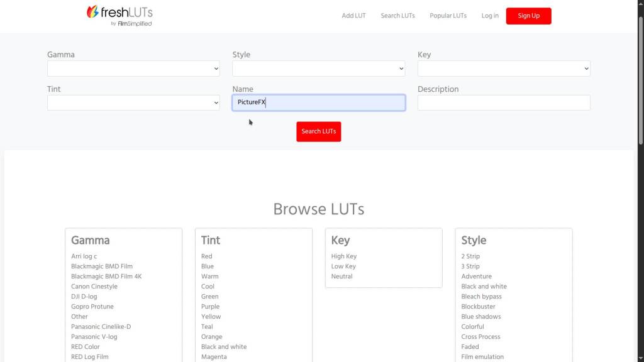The height and width of the screenshot is (362, 644).
Task: Open Adventure style link
Action: point(477,277)
